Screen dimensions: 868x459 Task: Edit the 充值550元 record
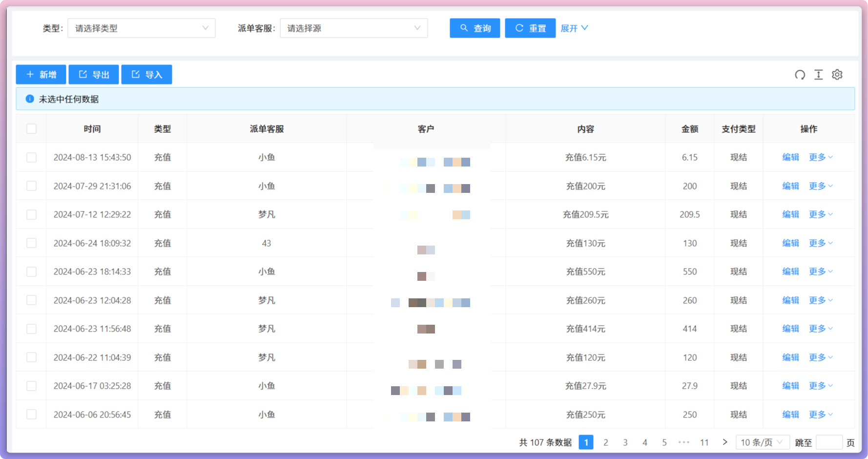click(x=790, y=271)
